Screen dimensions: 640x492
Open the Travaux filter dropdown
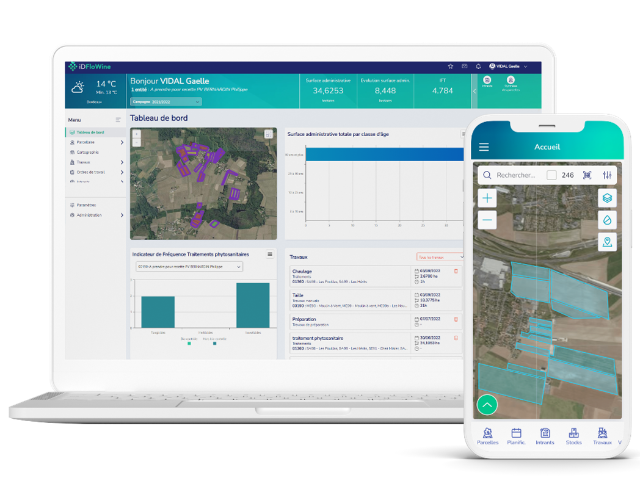(436, 257)
